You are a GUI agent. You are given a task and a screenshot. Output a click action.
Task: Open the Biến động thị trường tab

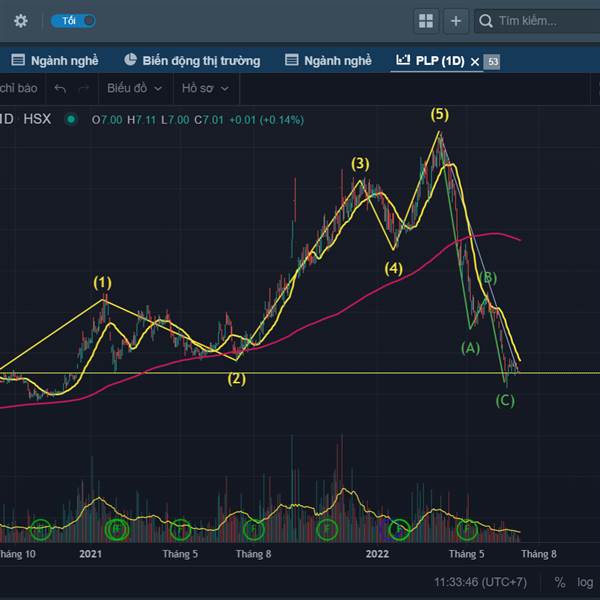tap(192, 60)
